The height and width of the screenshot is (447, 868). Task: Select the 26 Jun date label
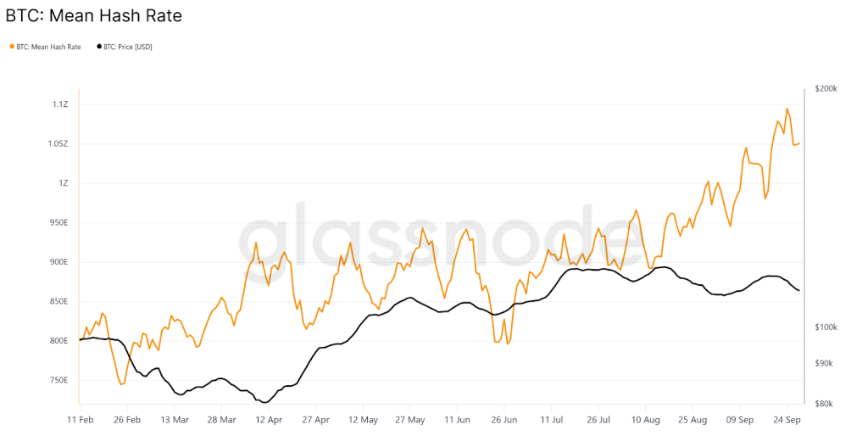[x=504, y=419]
